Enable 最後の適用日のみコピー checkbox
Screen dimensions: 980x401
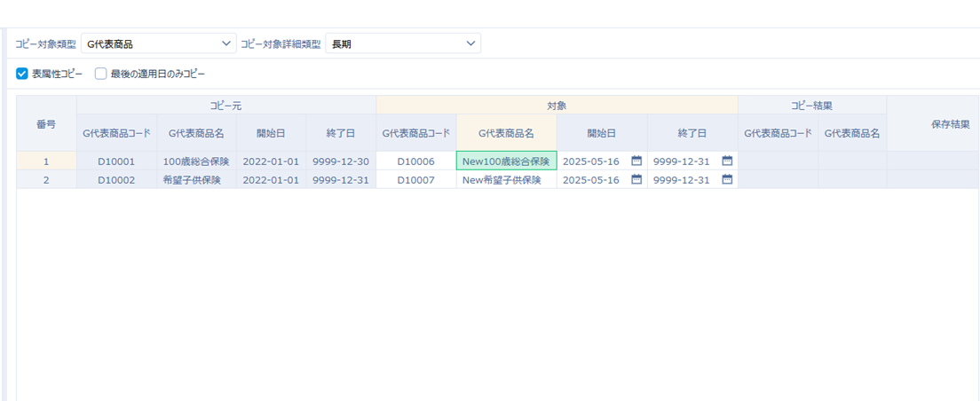(101, 75)
